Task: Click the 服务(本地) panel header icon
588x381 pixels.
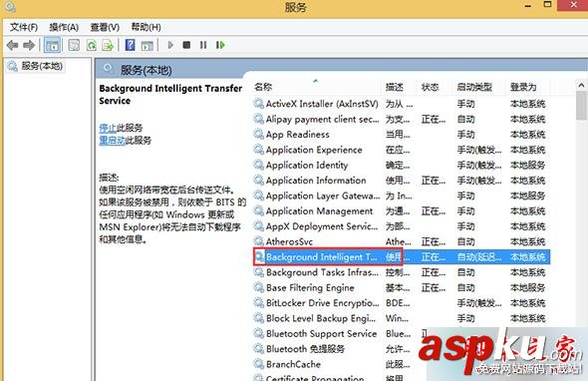Action: 109,69
